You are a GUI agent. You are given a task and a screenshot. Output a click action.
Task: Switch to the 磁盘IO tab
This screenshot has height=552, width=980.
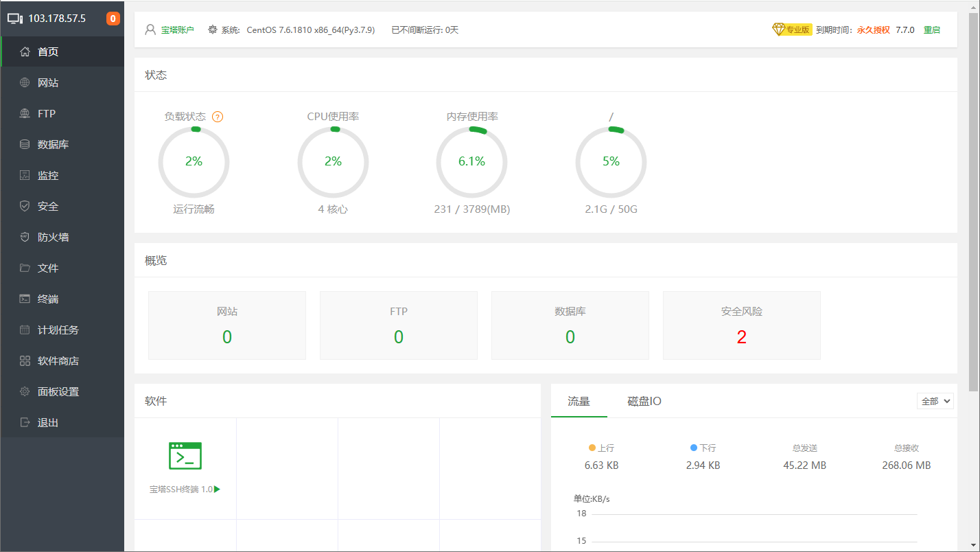(643, 401)
